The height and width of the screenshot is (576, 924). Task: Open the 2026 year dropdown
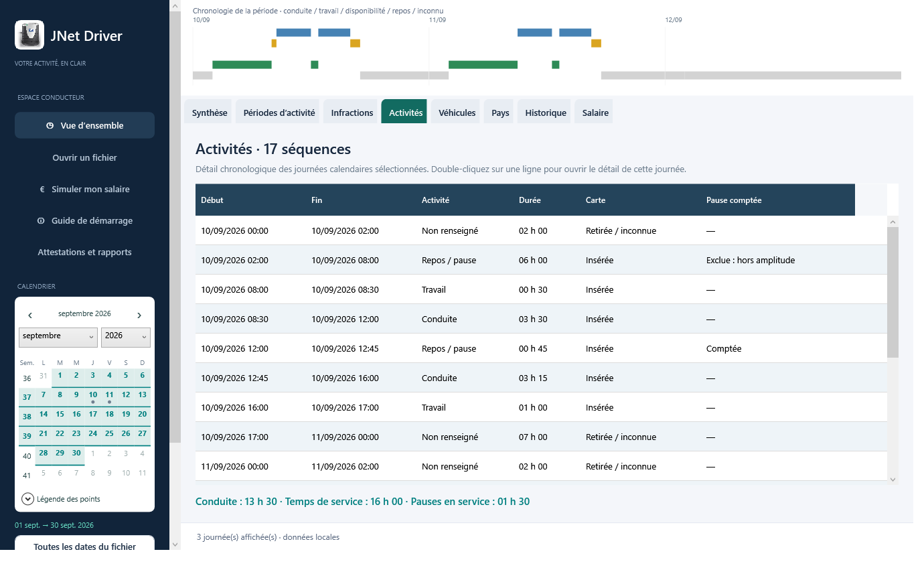click(126, 337)
